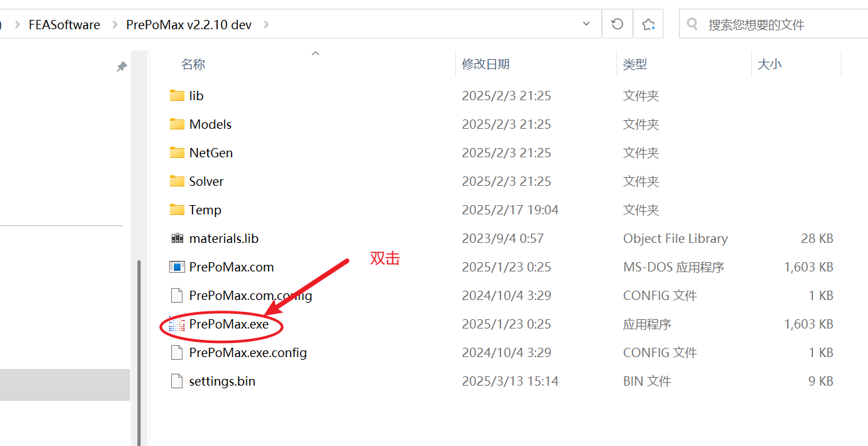Image resolution: width=868 pixels, height=446 pixels.
Task: Click CONFIG 文件 type of PrePoMax.exe.config
Action: click(660, 352)
